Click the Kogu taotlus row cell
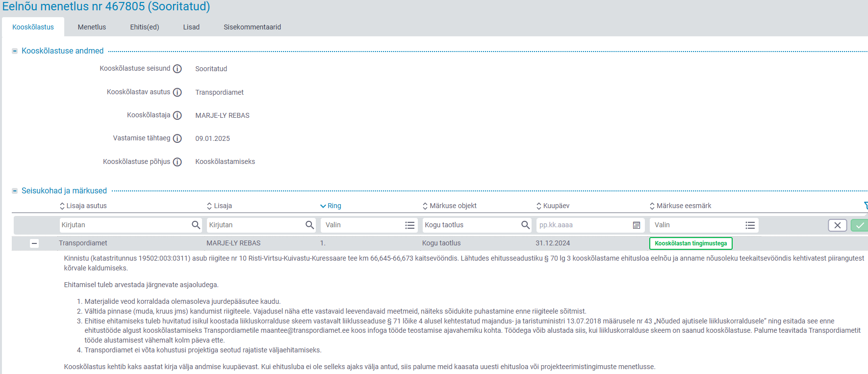 click(x=441, y=243)
